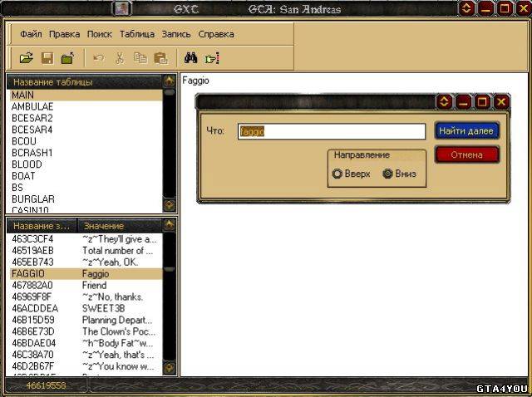The image size is (532, 397).
Task: Open the Запись menu
Action: coord(176,34)
